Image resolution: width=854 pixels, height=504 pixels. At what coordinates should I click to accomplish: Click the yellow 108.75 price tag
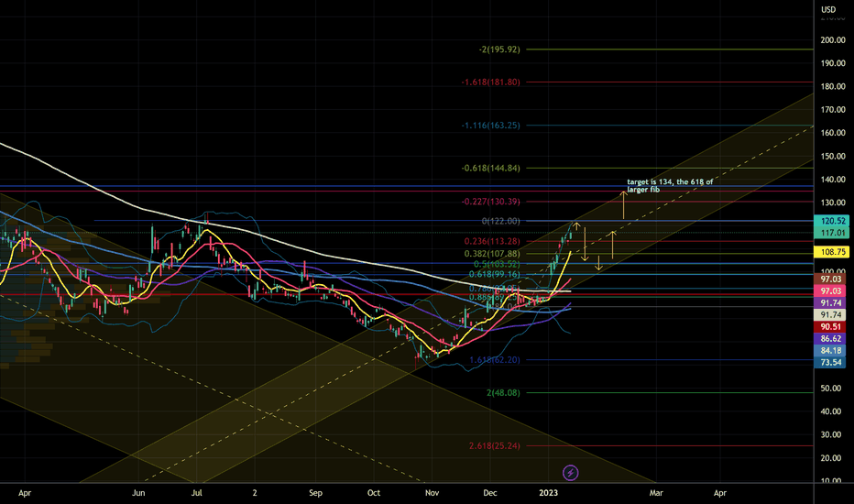(x=832, y=252)
